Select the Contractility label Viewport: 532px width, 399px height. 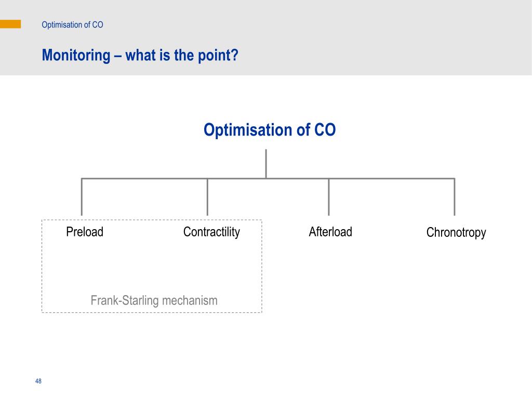pos(212,232)
